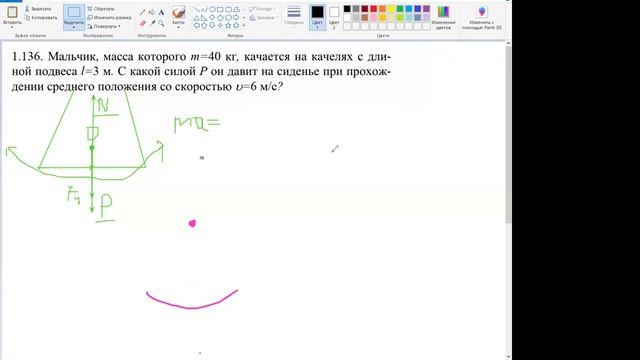Choose the Right triangle shape

(204, 18)
